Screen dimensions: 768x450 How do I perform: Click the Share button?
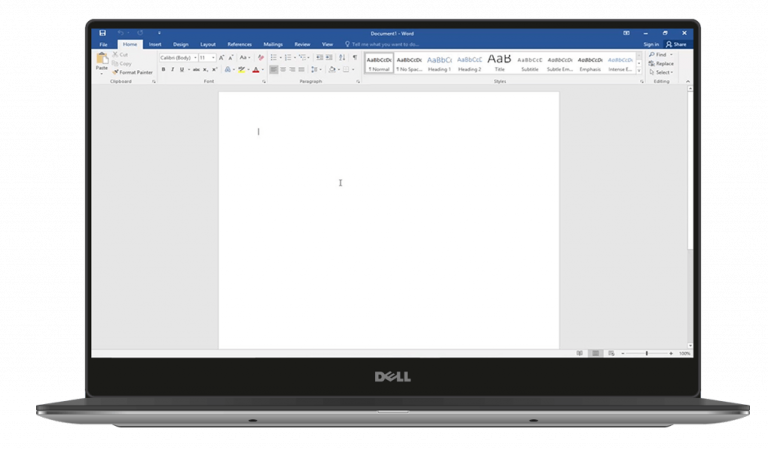coord(678,44)
